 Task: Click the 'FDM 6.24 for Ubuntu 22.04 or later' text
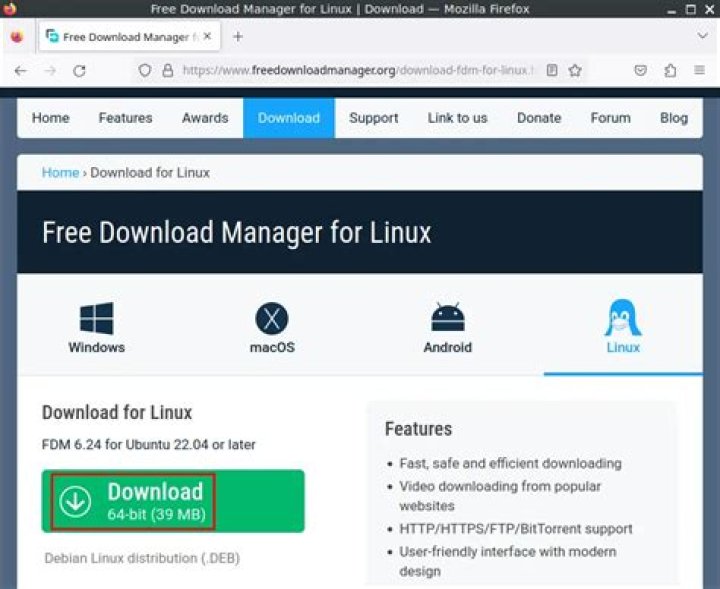(148, 444)
